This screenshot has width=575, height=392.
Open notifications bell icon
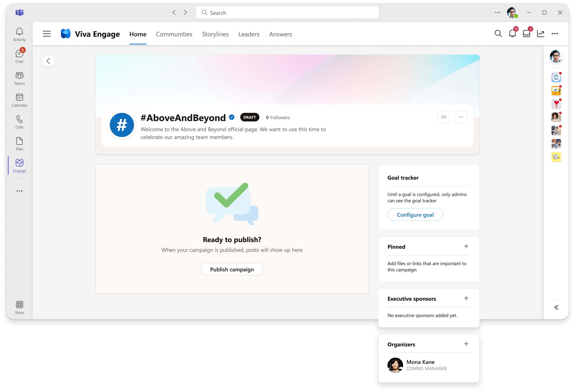[x=512, y=34]
